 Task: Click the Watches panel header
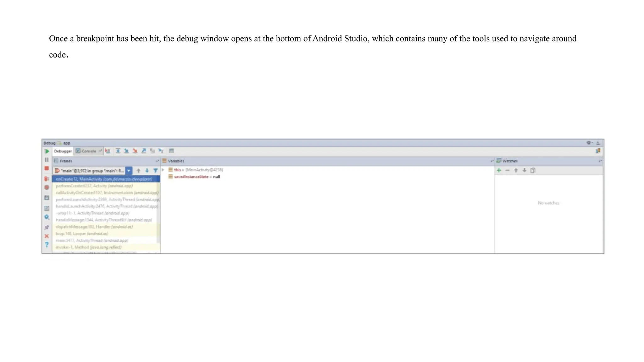549,161
